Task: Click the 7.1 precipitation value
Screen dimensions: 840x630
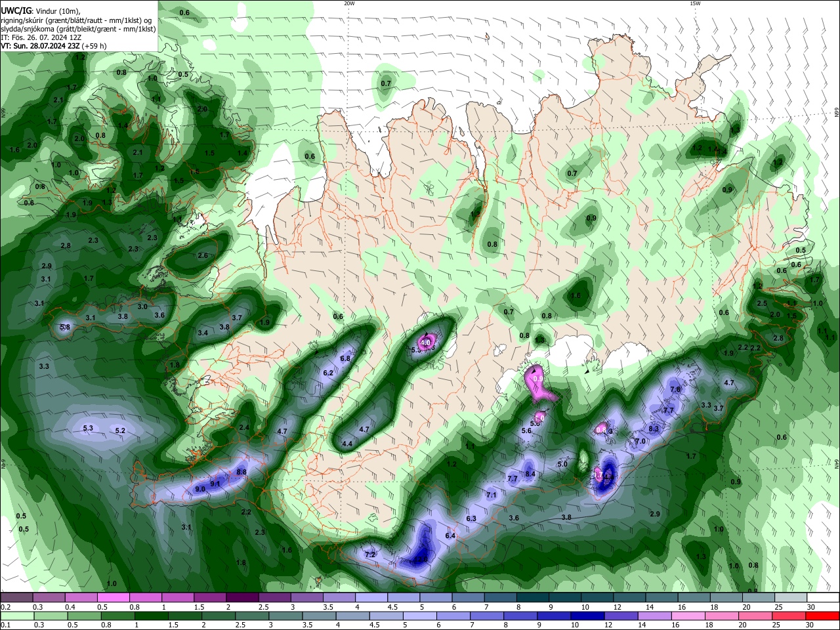Action: click(491, 494)
